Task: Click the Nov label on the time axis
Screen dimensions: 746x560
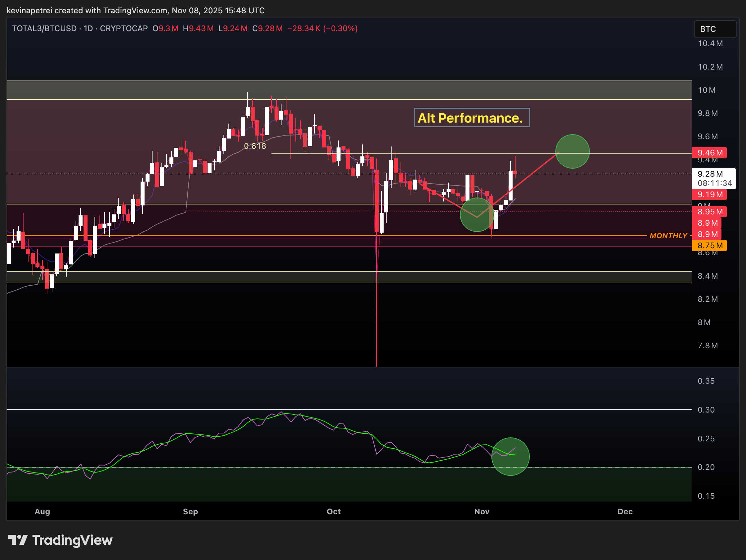Action: point(481,511)
